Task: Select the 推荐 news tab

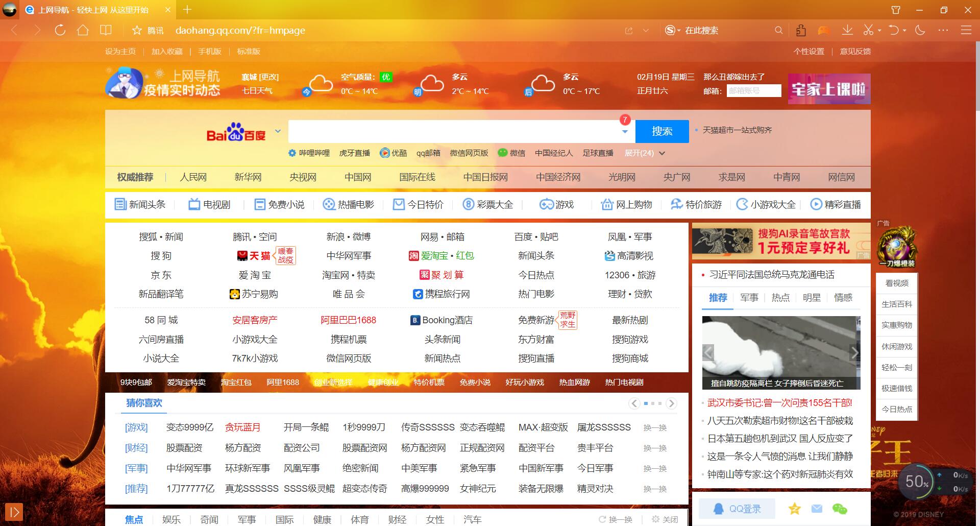Action: (x=718, y=298)
